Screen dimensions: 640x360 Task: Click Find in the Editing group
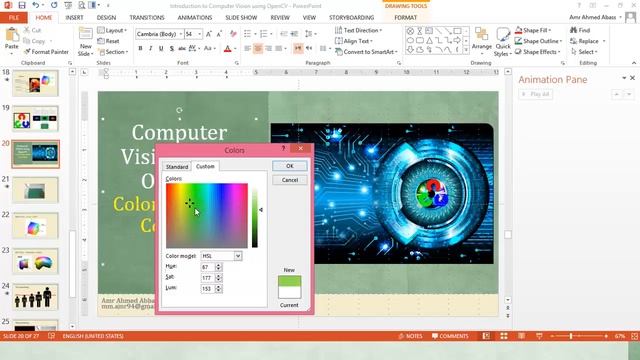(x=580, y=30)
